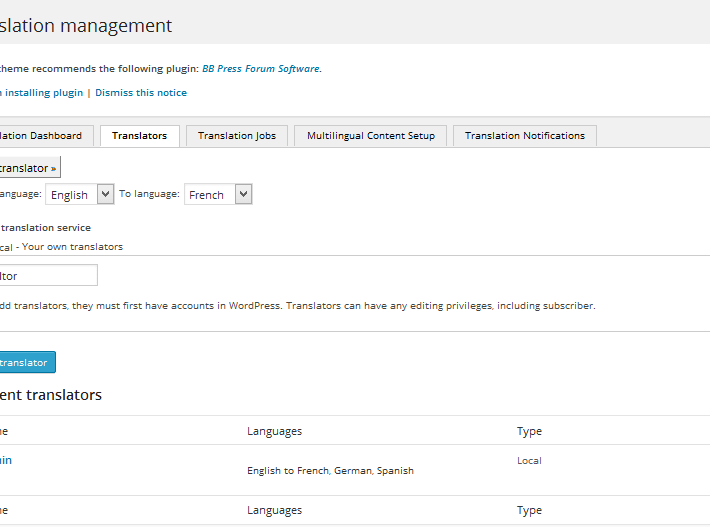710x532 pixels.
Task: Click the installing plugin link
Action: point(43,93)
